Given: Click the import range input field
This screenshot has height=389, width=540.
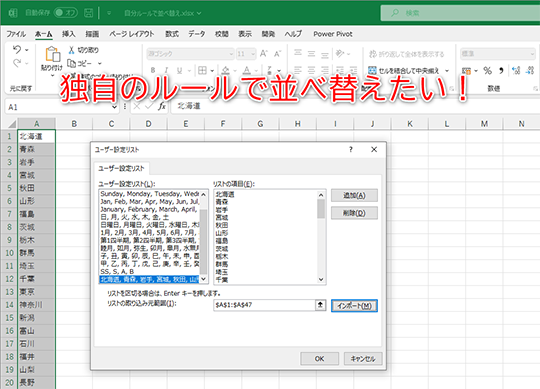Looking at the screenshot, I should pyautogui.click(x=264, y=305).
